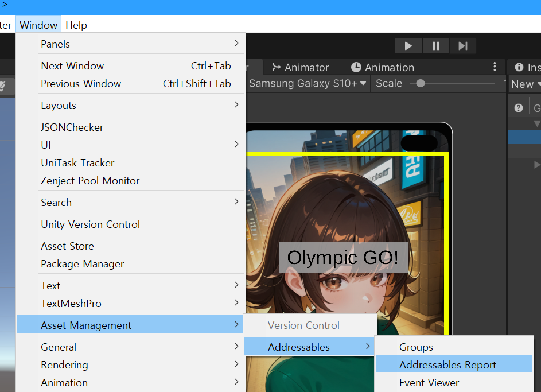Open the Window menu

tap(38, 25)
